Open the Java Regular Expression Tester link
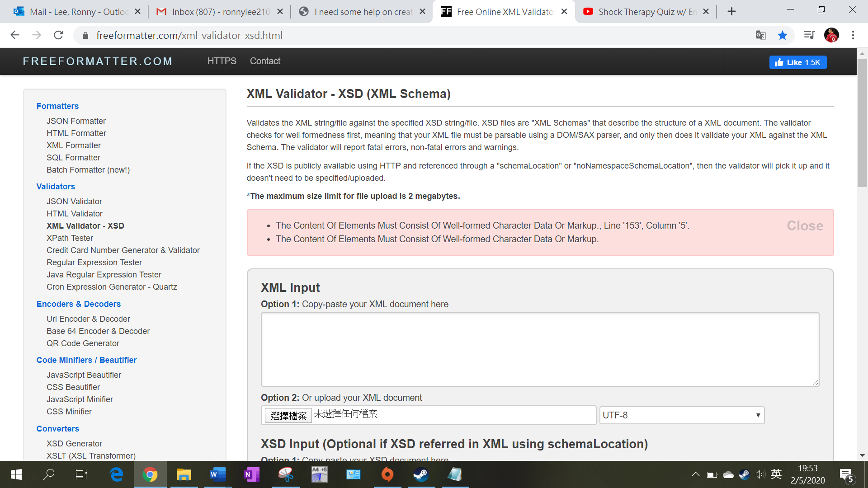Screen dimensions: 868x488 [104, 275]
